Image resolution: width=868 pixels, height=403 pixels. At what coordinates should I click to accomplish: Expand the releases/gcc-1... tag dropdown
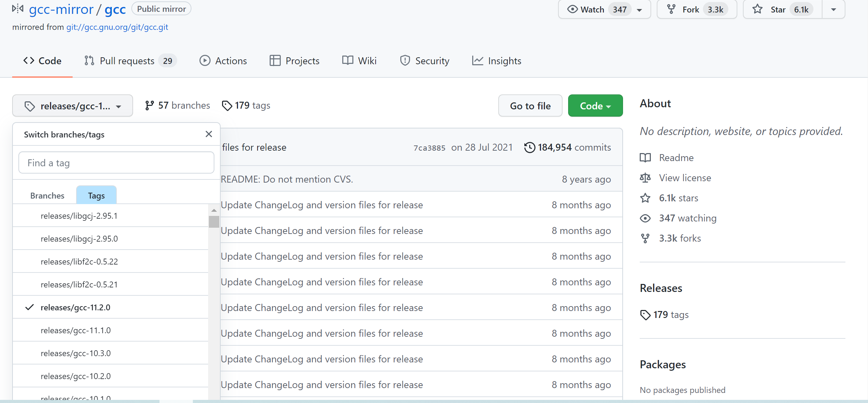coord(73,106)
